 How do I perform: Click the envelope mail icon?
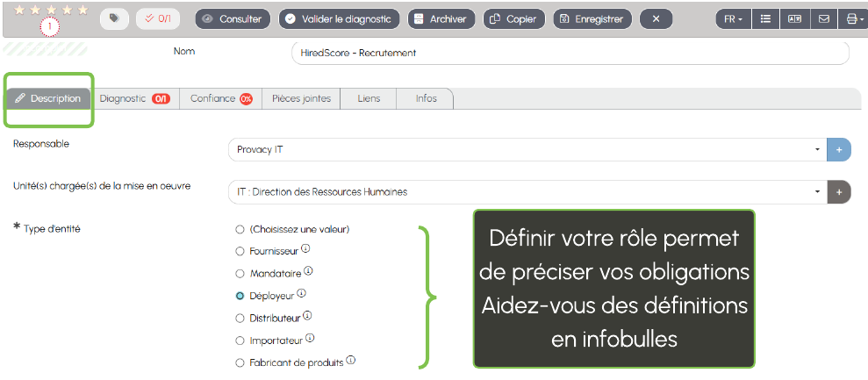(823, 18)
